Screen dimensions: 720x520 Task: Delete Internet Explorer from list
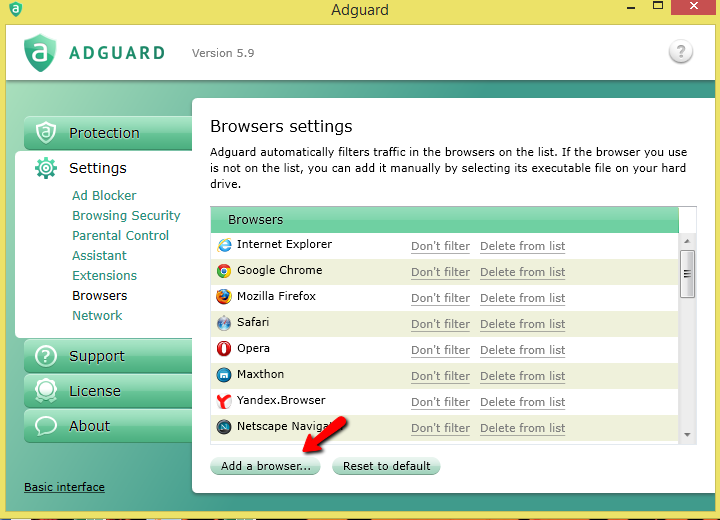523,246
